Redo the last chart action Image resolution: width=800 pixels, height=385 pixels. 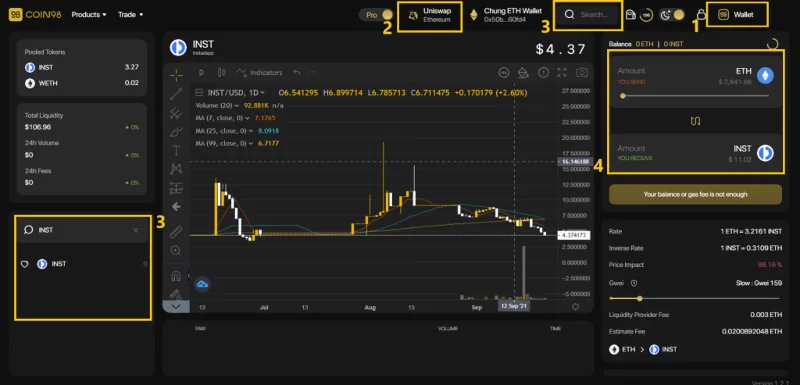312,72
